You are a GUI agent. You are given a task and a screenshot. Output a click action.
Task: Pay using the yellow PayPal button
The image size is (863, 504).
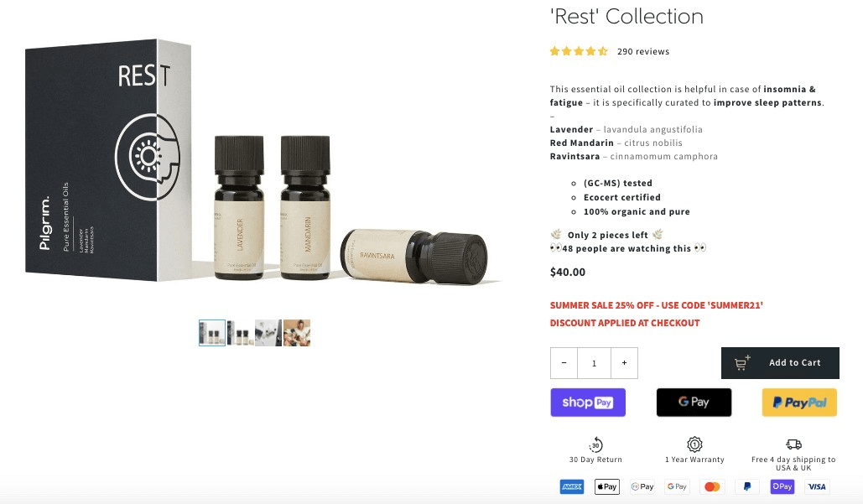(x=799, y=403)
